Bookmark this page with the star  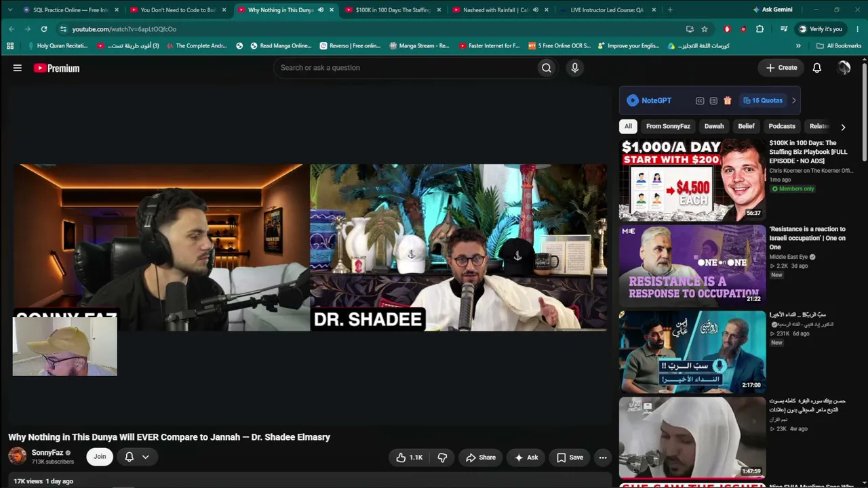point(705,29)
